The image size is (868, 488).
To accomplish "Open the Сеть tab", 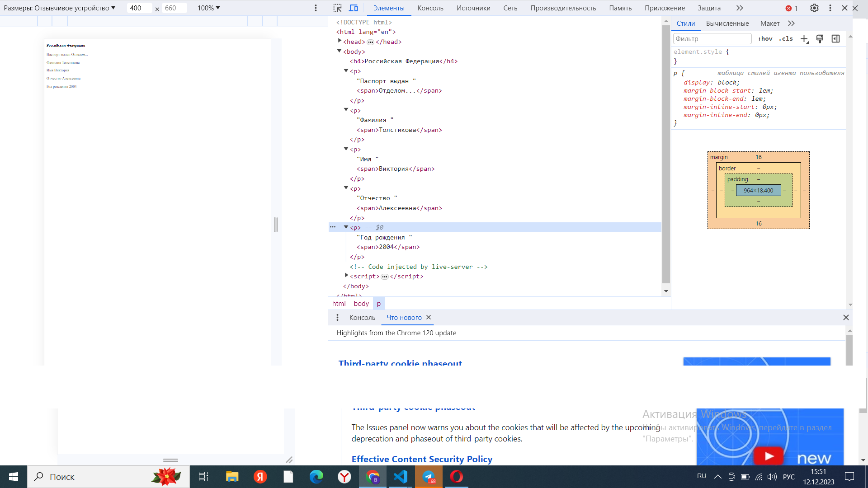I will pos(510,8).
